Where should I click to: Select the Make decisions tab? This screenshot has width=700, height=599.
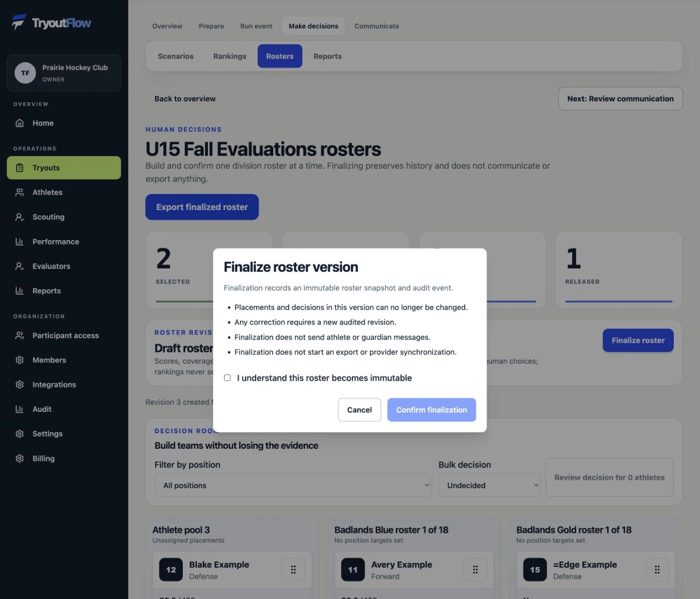(313, 26)
